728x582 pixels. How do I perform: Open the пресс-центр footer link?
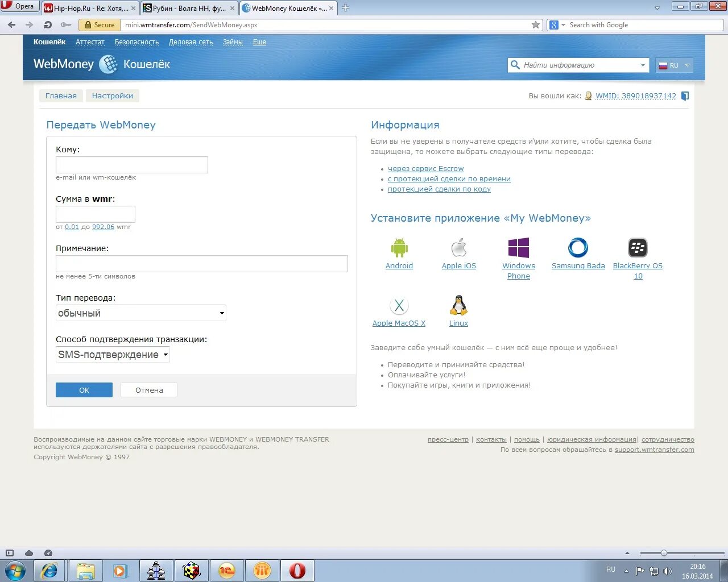448,439
